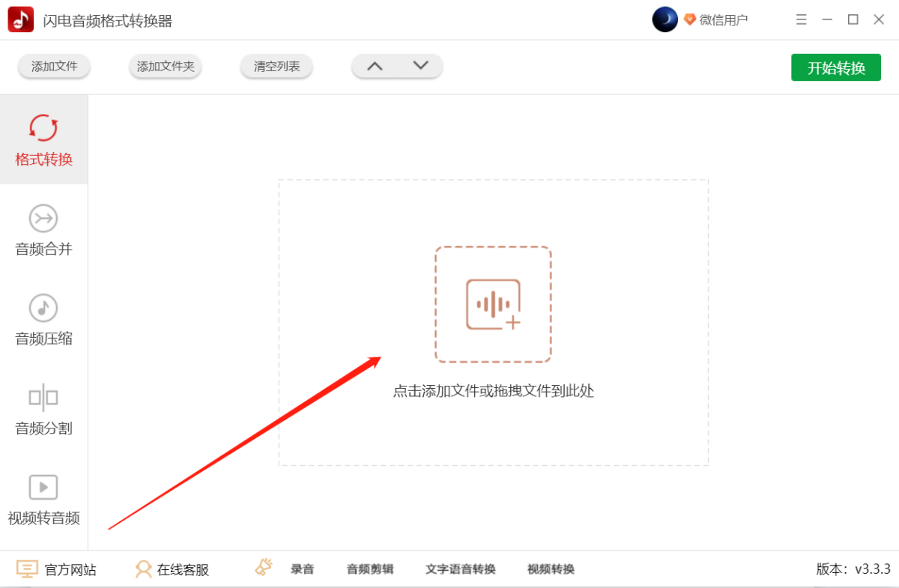This screenshot has width=899, height=588.
Task: Click the 微信用户 username text
Action: pos(724,20)
